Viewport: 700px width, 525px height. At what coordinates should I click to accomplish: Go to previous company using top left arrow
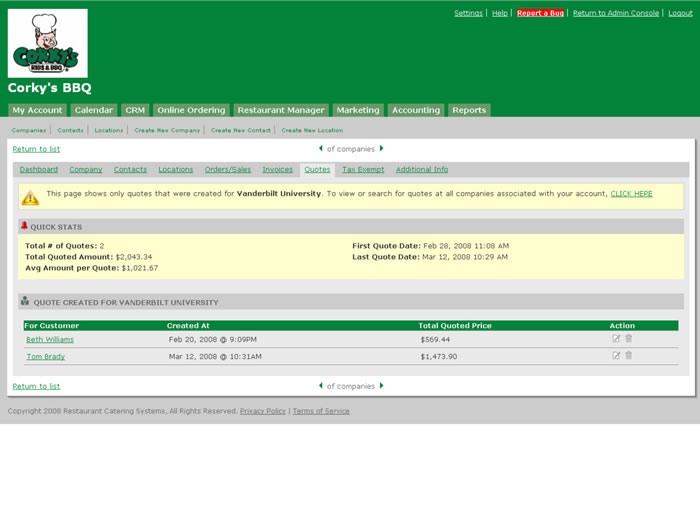pyautogui.click(x=321, y=149)
